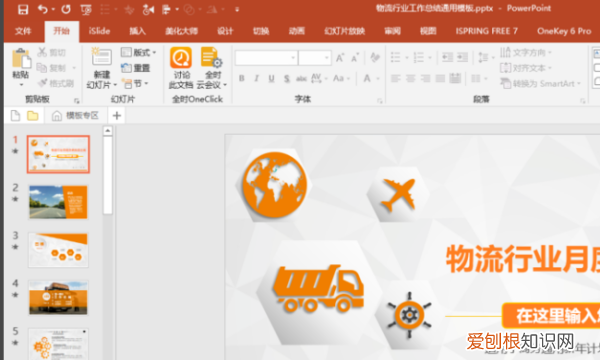
Task: Toggle strikethrough abc button
Action: point(301,78)
